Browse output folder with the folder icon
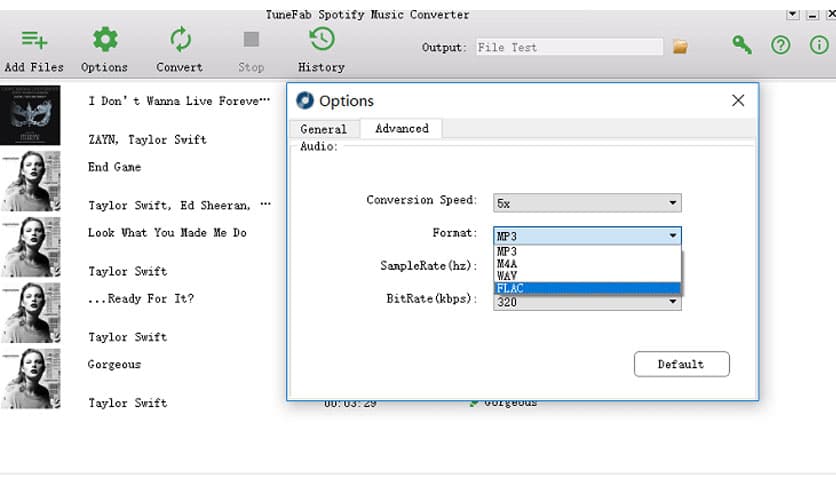The width and height of the screenshot is (836, 484). (x=680, y=47)
